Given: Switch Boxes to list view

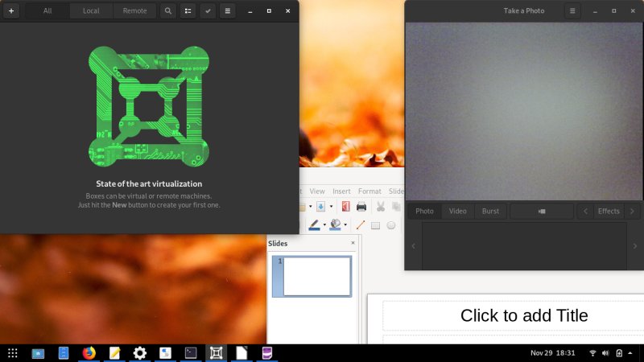Looking at the screenshot, I should pyautogui.click(x=188, y=11).
